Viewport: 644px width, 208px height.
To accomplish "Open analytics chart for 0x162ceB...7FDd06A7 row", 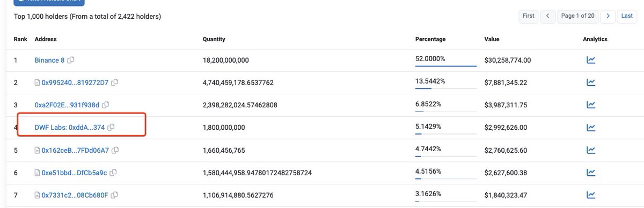I will pos(591,150).
